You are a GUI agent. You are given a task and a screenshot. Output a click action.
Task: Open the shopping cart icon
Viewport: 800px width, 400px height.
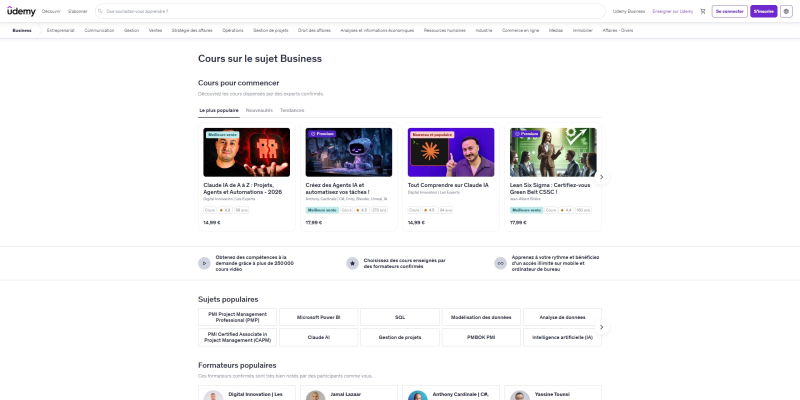tap(703, 11)
